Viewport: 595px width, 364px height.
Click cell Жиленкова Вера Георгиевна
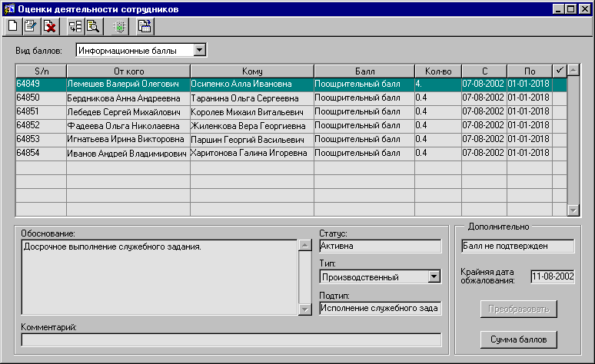252,126
